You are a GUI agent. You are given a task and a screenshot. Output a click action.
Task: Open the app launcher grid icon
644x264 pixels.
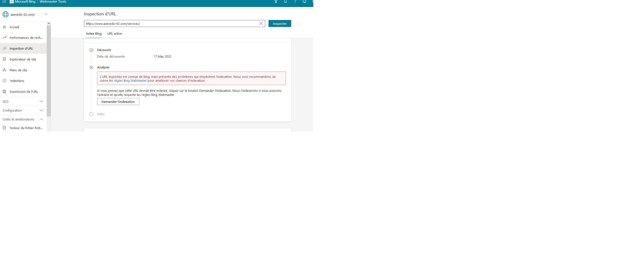click(4, 1)
